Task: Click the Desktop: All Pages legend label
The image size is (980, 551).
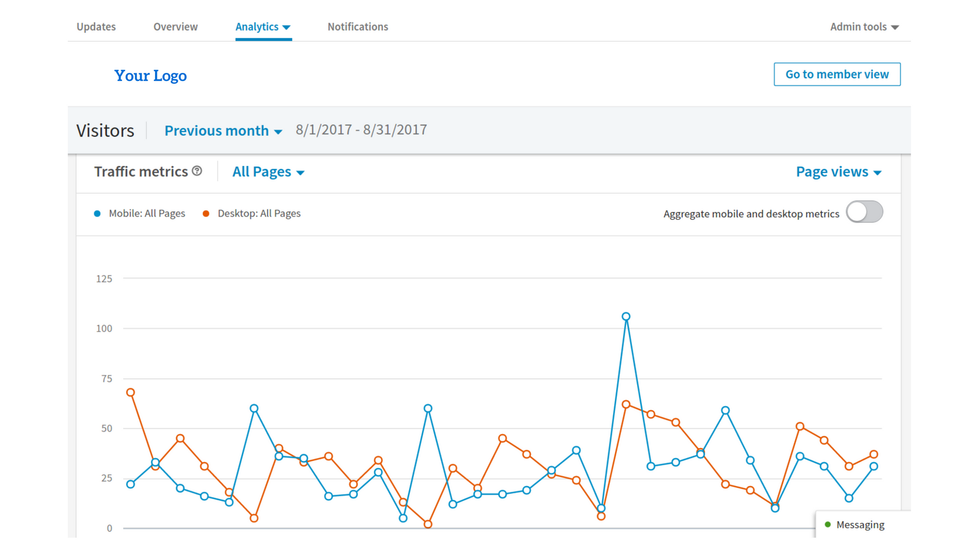Action: click(259, 214)
